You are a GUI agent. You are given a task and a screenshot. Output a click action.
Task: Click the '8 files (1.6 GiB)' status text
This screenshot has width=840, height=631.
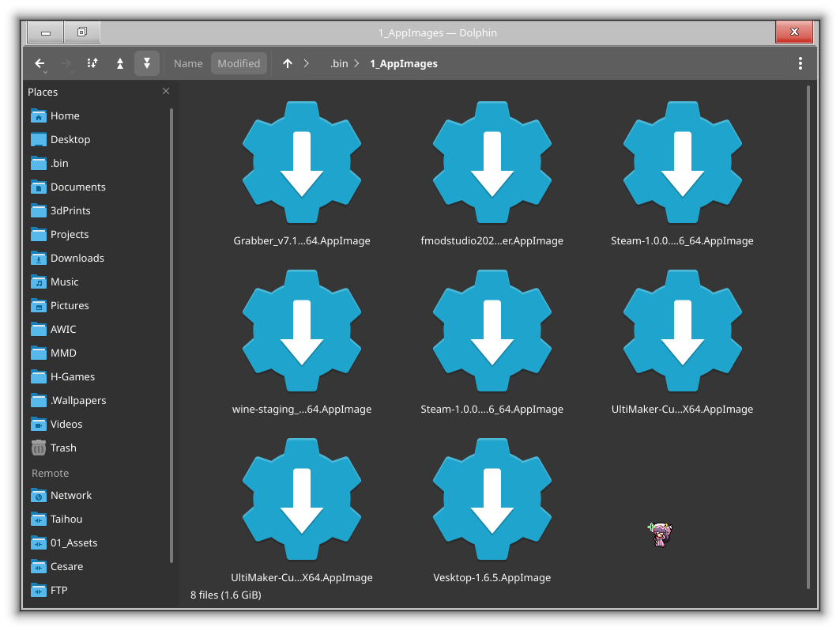coord(225,595)
